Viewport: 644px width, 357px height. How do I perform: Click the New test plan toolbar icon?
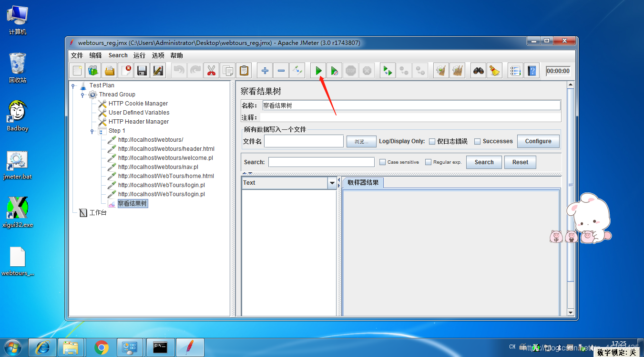click(x=77, y=71)
